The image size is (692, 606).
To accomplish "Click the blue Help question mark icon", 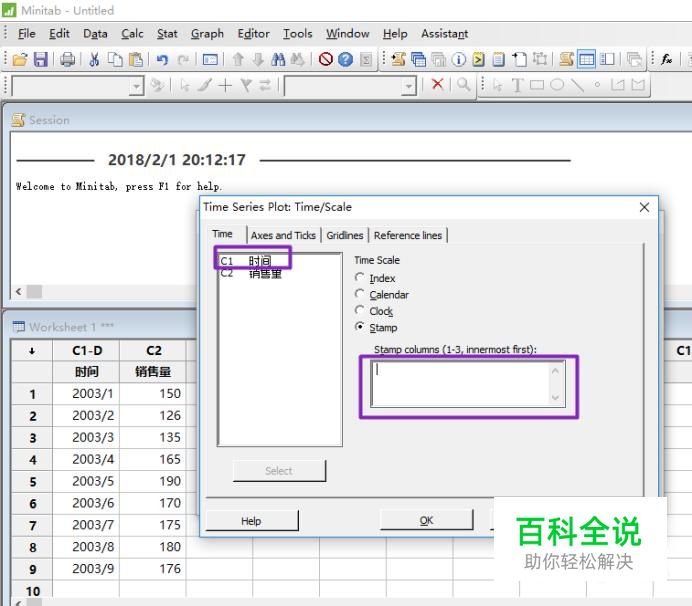I will click(346, 59).
